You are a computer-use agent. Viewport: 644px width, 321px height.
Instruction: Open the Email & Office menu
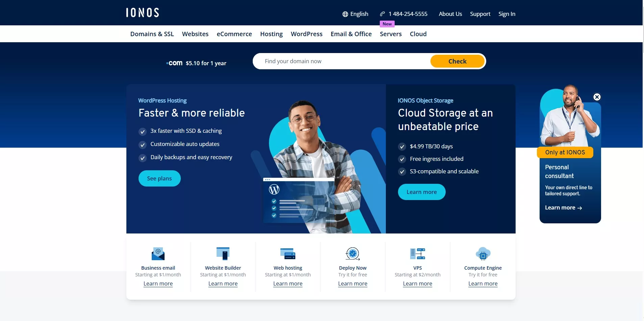tap(351, 34)
